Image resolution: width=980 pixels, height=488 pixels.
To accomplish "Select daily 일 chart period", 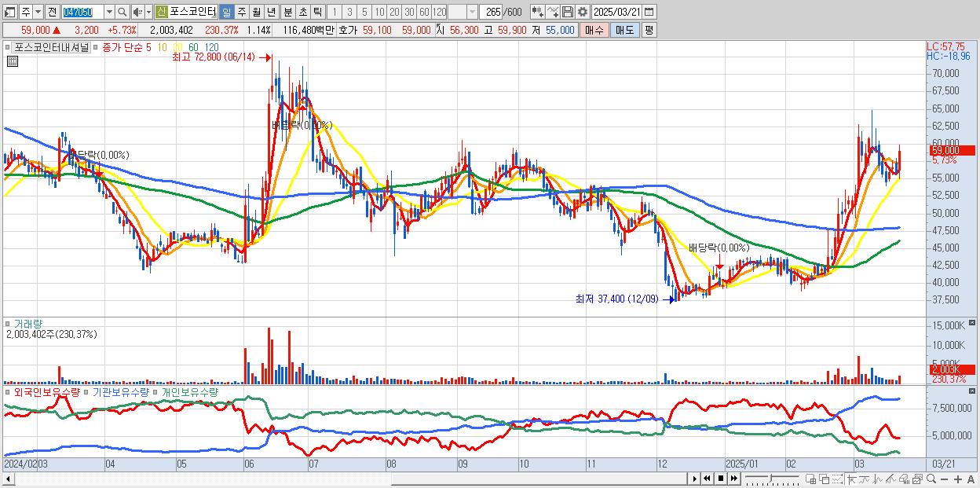I will click(x=226, y=12).
